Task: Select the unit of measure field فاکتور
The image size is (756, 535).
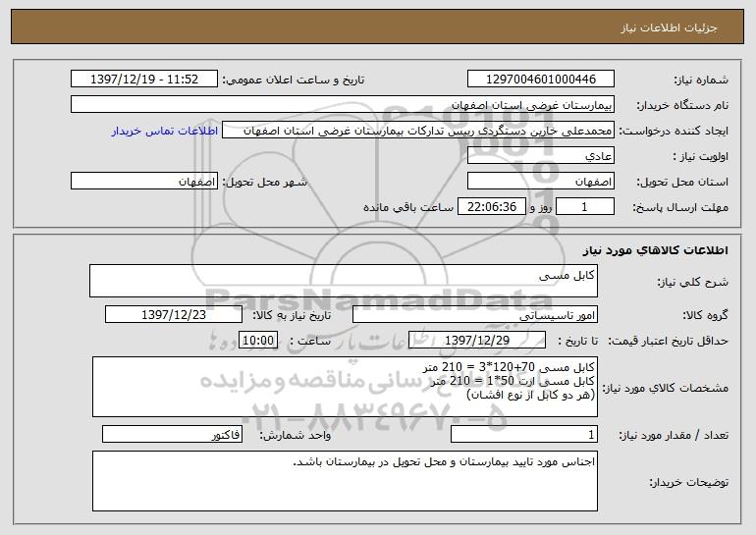Action: tap(172, 434)
